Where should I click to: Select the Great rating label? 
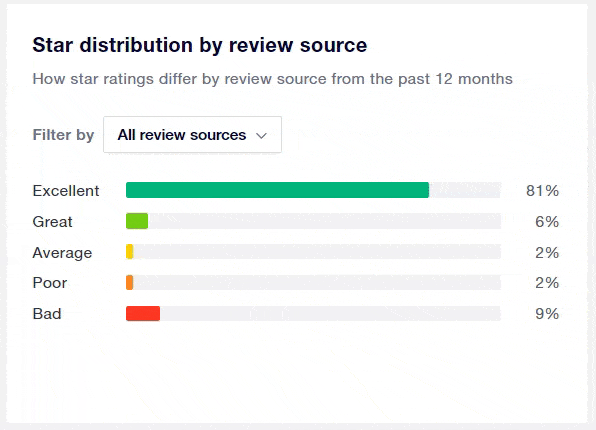coord(52,221)
